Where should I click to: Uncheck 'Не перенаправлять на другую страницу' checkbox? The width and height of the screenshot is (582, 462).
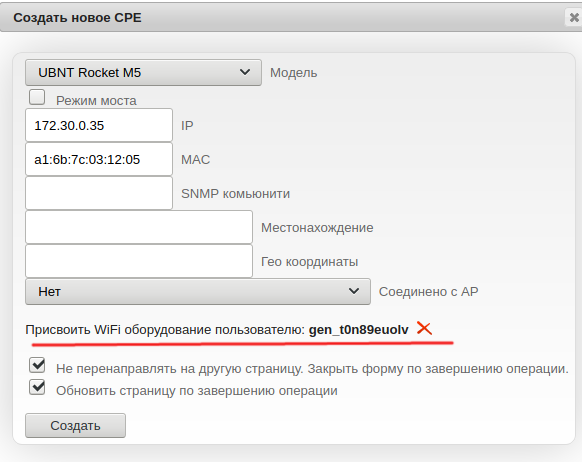coord(37,365)
